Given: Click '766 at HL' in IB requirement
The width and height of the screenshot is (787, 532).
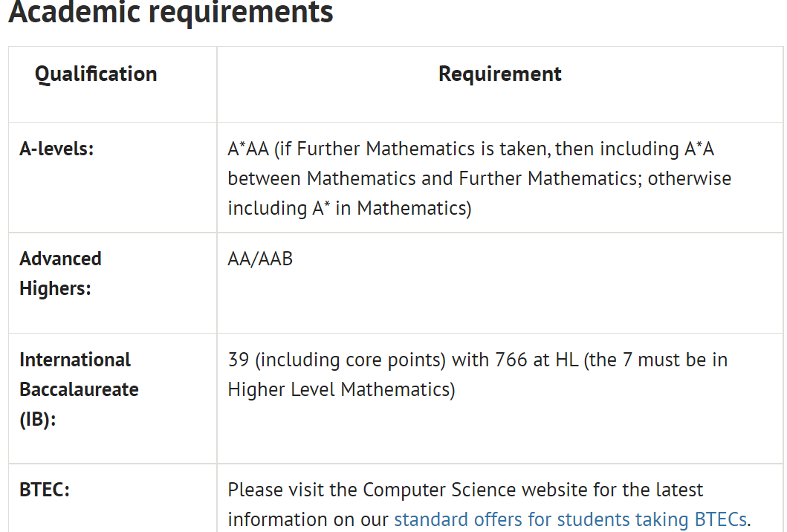Looking at the screenshot, I should pyautogui.click(x=537, y=360).
